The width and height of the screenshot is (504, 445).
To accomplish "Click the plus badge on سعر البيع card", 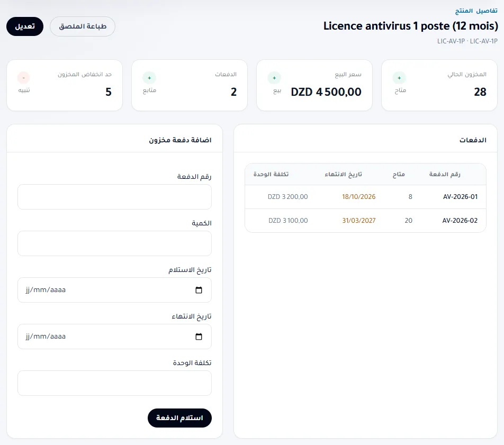I will click(274, 78).
